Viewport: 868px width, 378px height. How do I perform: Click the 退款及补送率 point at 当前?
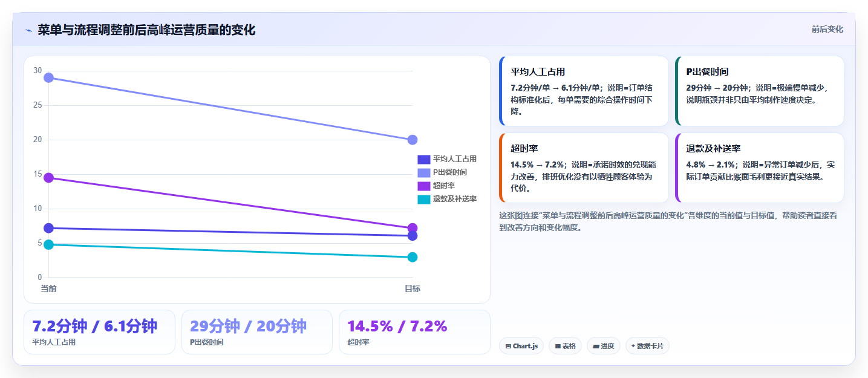[x=48, y=244]
